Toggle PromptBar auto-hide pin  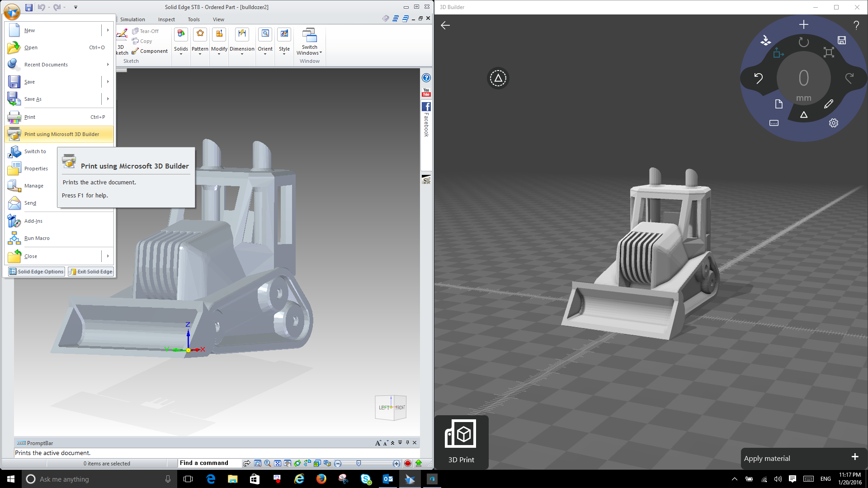[x=407, y=443]
